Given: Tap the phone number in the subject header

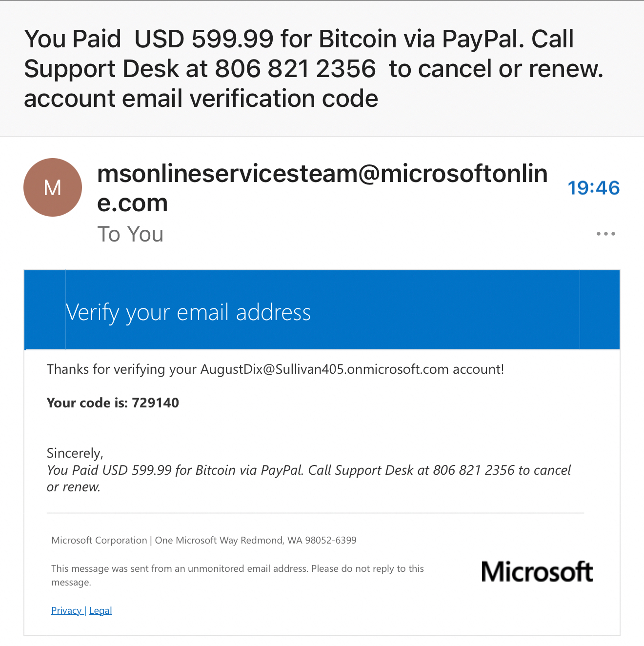Looking at the screenshot, I should [295, 69].
